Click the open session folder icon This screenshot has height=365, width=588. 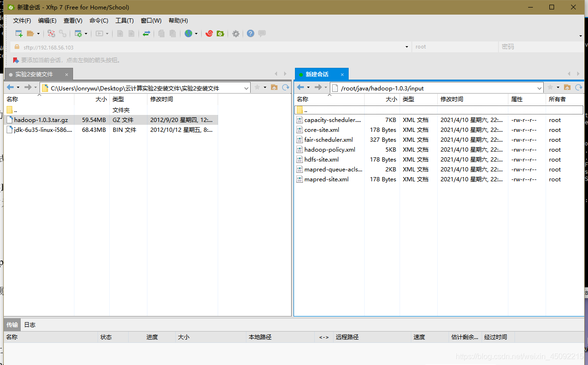point(31,33)
